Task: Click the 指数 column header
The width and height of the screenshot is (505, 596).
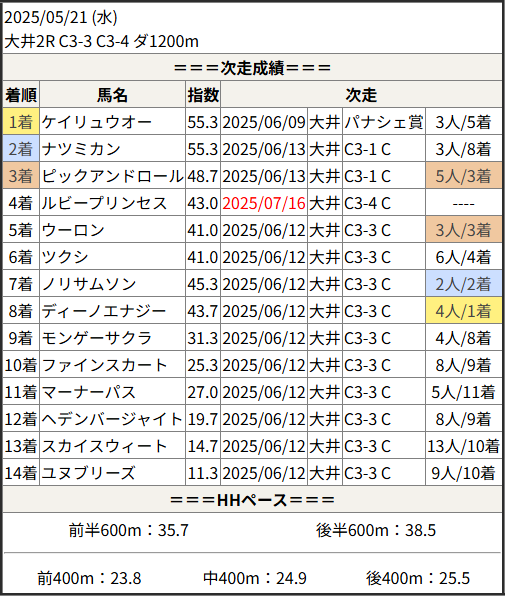Action: pyautogui.click(x=203, y=95)
